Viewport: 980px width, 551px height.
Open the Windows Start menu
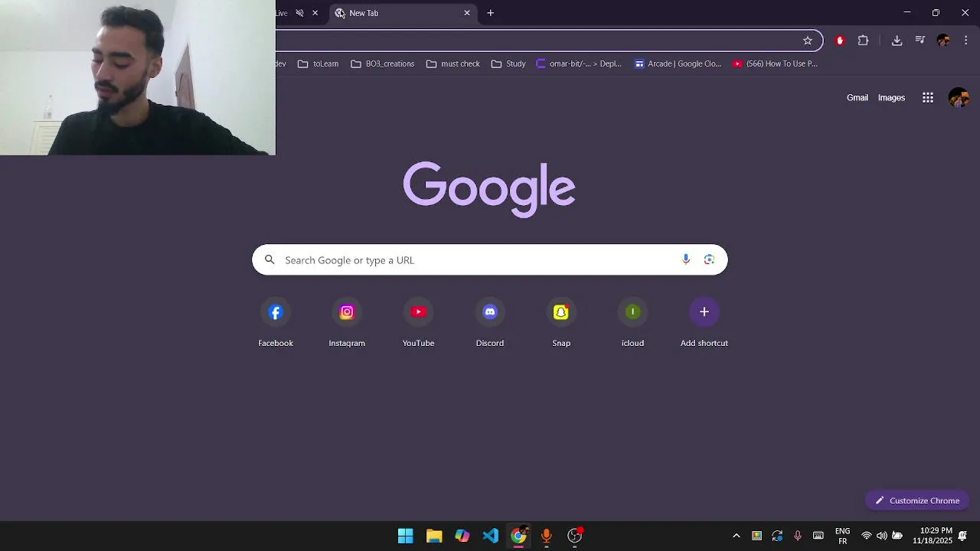coord(406,536)
